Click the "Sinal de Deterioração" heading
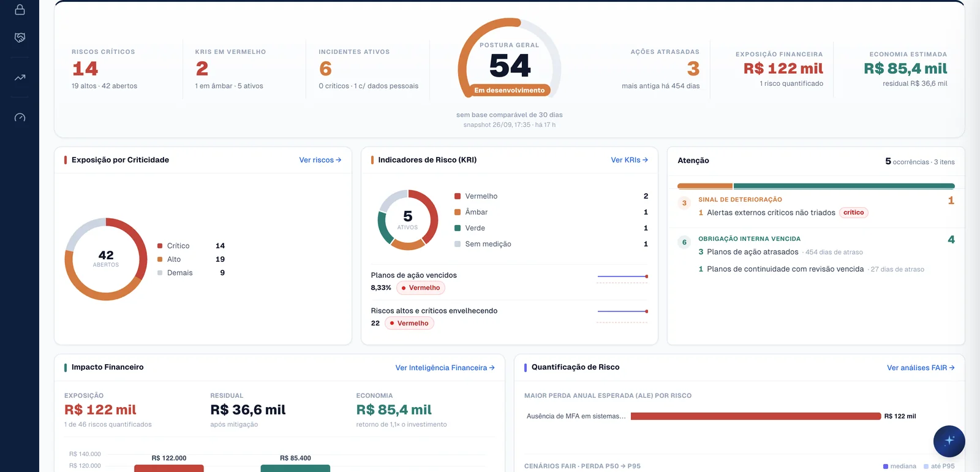This screenshot has height=472, width=980. point(740,200)
